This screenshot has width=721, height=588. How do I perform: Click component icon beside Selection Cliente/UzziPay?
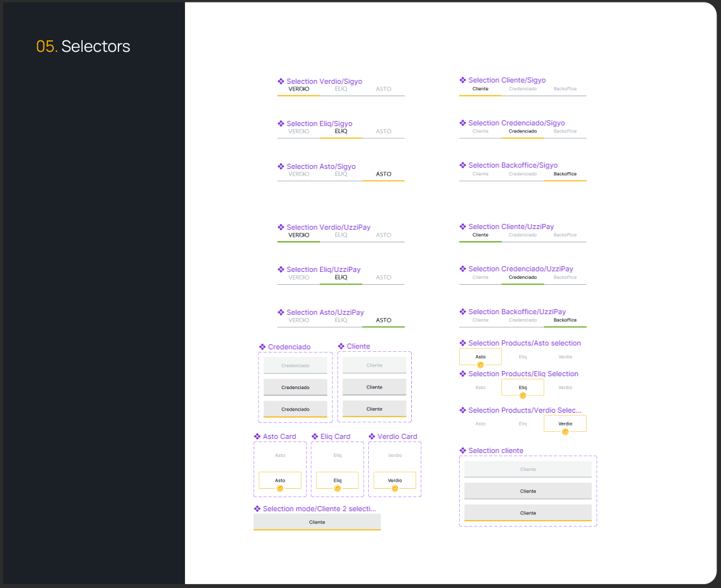462,226
